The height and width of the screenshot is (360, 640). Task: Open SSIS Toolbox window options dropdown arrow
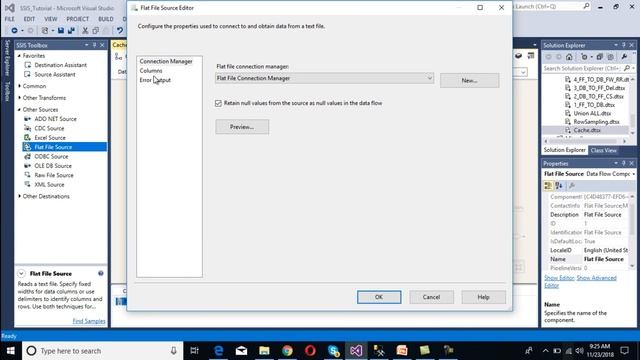coord(87,45)
